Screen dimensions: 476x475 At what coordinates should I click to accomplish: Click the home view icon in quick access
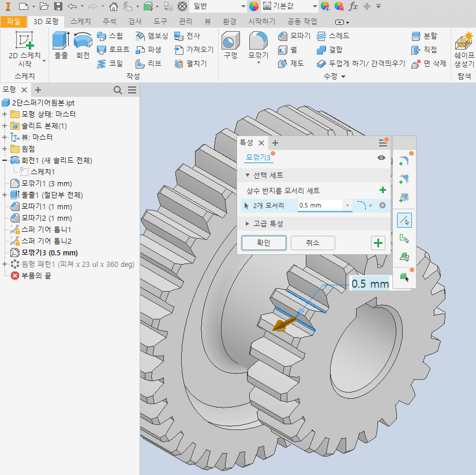coord(114,6)
